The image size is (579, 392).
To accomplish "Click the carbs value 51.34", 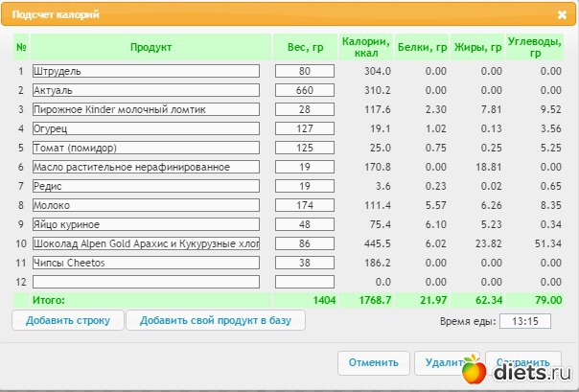I will pos(548,243).
